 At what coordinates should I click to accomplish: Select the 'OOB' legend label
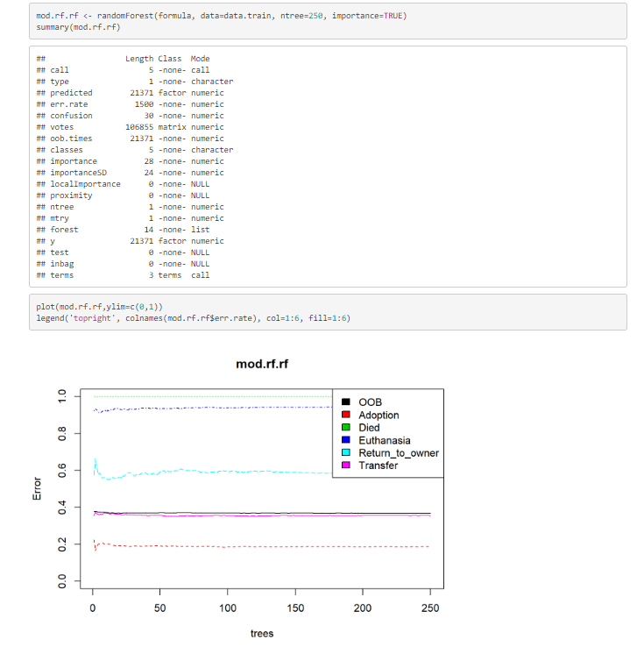click(370, 402)
